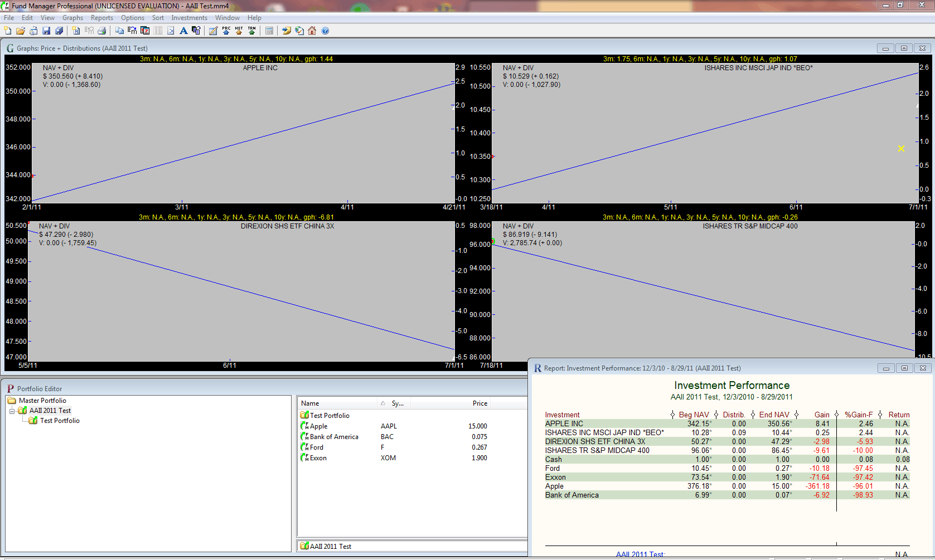
Task: Click the Price column header
Action: click(x=479, y=403)
